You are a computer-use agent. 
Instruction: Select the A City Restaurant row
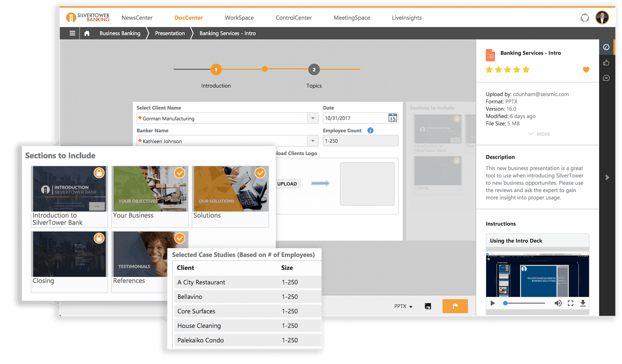247,282
